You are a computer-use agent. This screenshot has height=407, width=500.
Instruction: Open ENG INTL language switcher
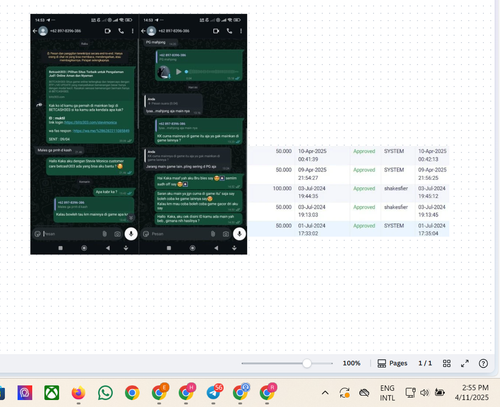click(x=387, y=393)
